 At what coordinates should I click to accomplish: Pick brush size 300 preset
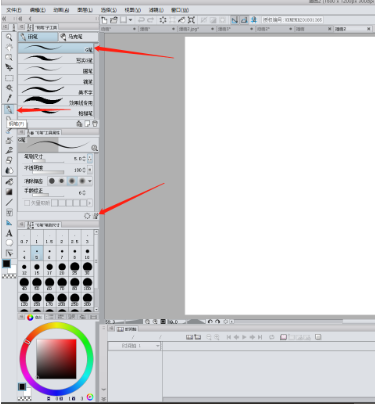coord(87,299)
